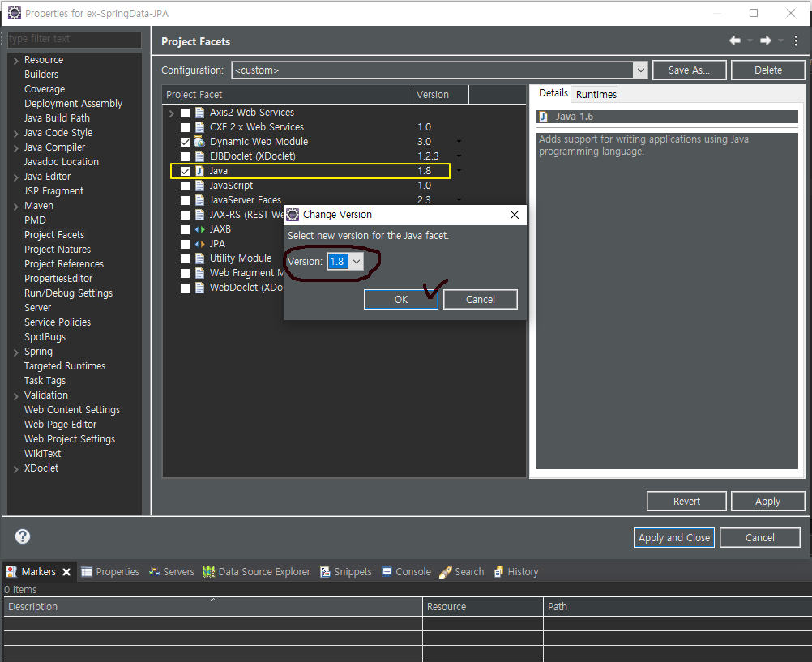Viewport: 812px width, 662px height.
Task: Expand the Java Code Style node
Action: pyautogui.click(x=15, y=133)
